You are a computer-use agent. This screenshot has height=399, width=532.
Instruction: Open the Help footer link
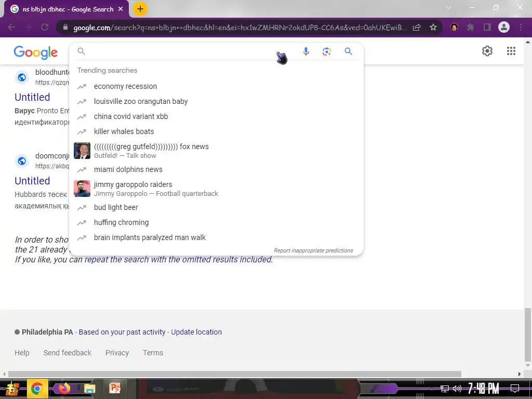(22, 353)
